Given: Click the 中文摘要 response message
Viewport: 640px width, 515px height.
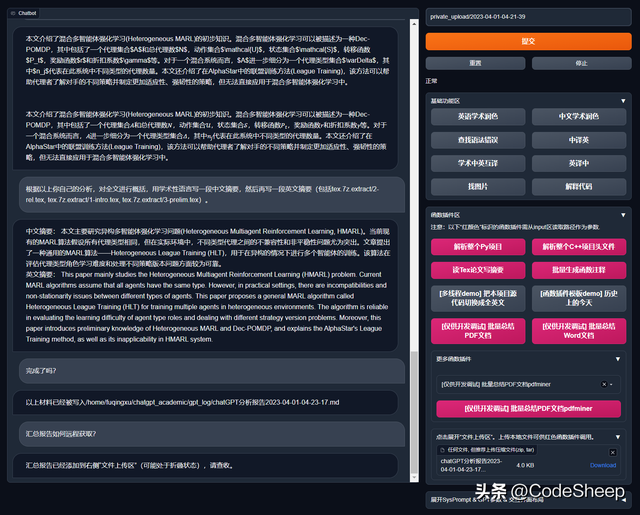Looking at the screenshot, I should [205, 285].
